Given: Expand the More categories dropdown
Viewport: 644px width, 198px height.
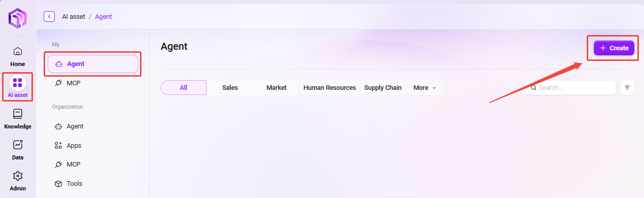Looking at the screenshot, I should pos(424,87).
